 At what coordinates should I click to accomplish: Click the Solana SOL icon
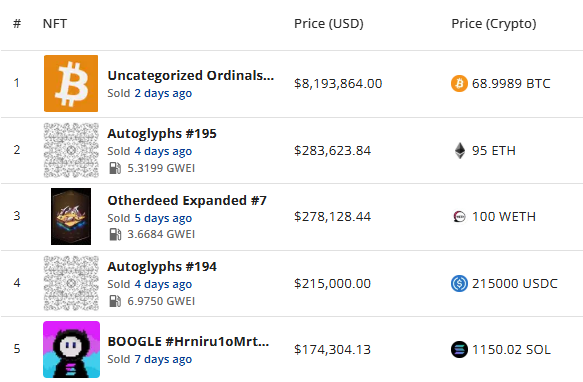(459, 350)
